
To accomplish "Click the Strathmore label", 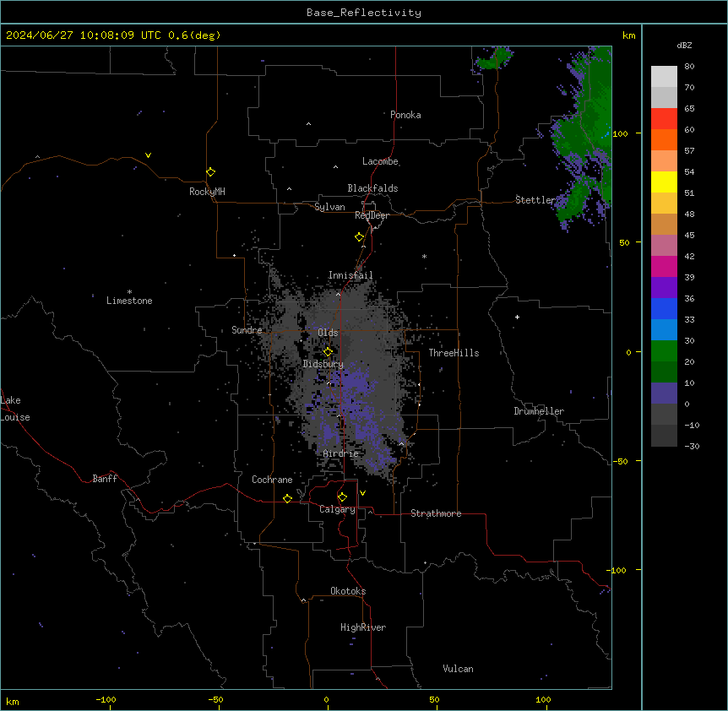I will [x=436, y=513].
